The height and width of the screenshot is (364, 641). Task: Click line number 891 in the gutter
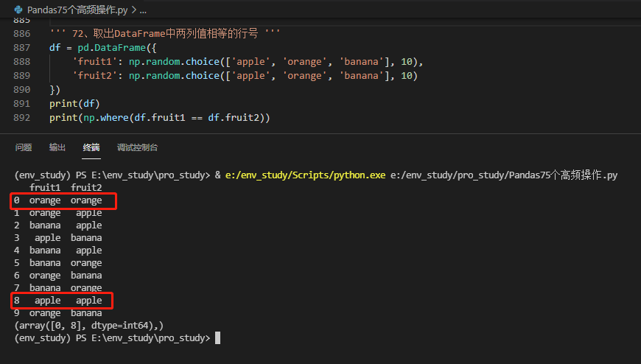(21, 103)
